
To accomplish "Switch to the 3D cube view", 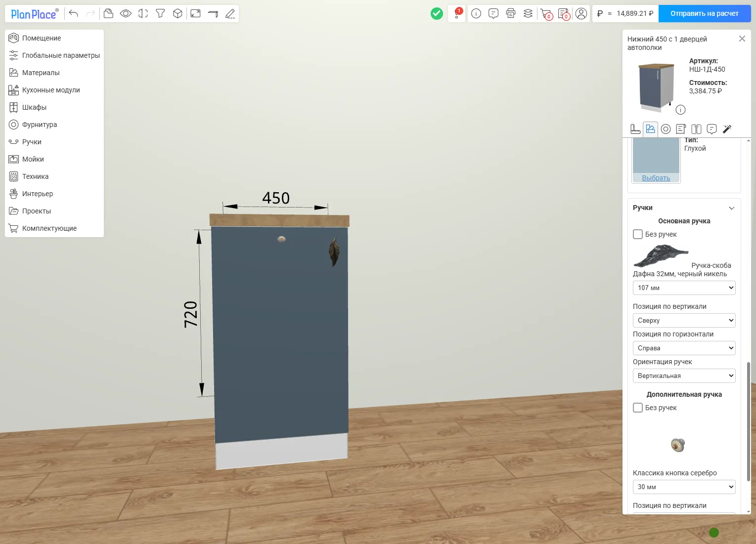I will pyautogui.click(x=178, y=13).
